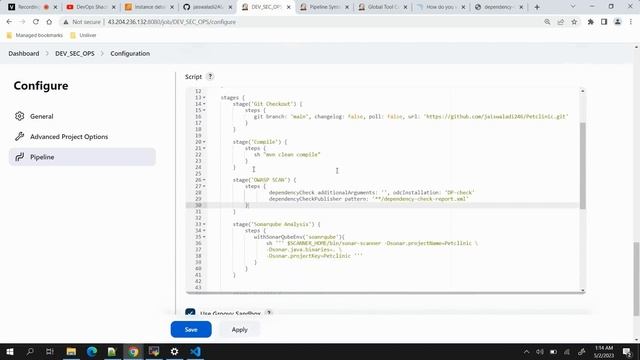640x360 pixels.
Task: Switch to the Instance details browser tab
Action: pos(150,7)
